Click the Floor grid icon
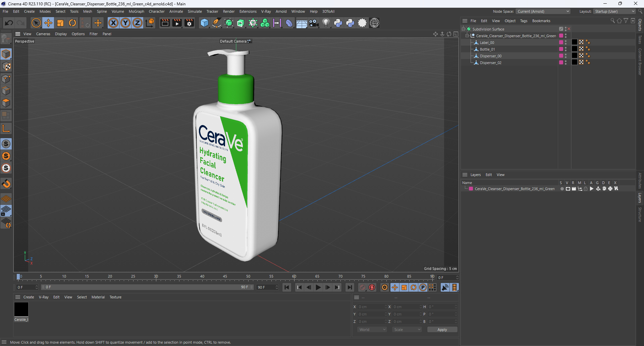Image resolution: width=644 pixels, height=346 pixels. pos(302,23)
